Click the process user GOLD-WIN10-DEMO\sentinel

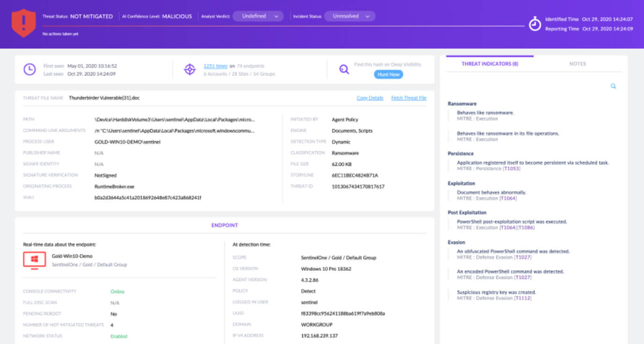[127, 142]
